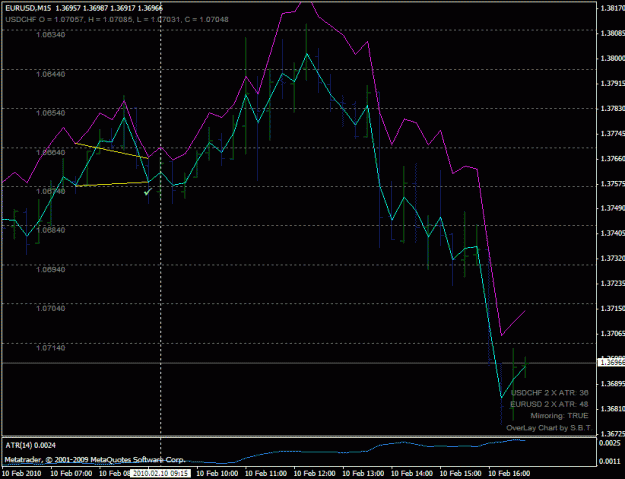Click the 0.0025 value on ATR scale

610,443
